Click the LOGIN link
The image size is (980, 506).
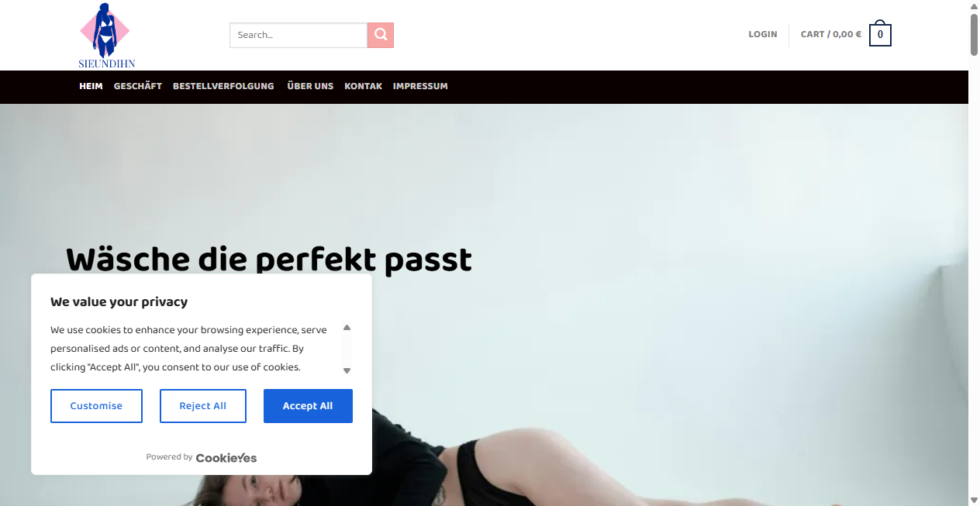tap(763, 34)
